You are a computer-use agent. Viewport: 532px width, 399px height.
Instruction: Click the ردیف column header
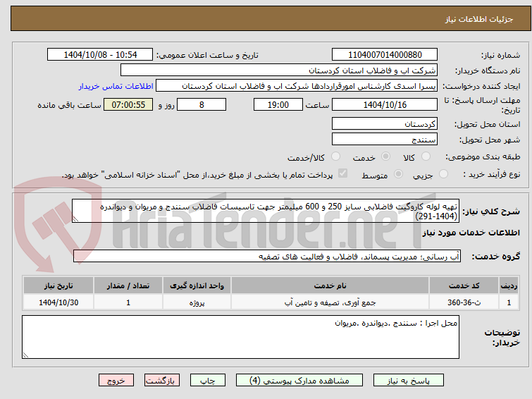coord(509,286)
